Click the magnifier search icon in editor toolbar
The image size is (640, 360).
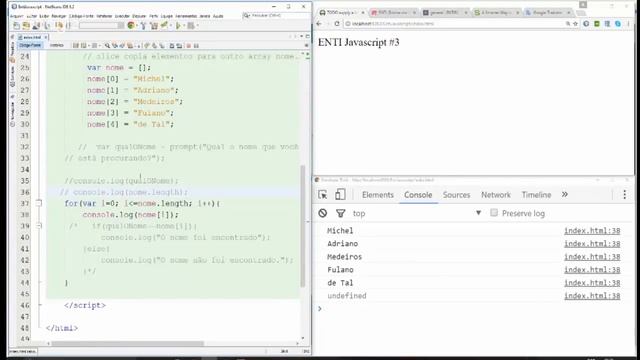[107, 46]
